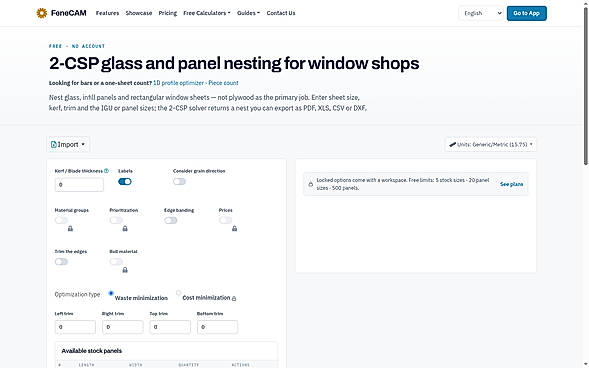Turn off the Labels toggle
This screenshot has height=368, width=589.
point(125,182)
